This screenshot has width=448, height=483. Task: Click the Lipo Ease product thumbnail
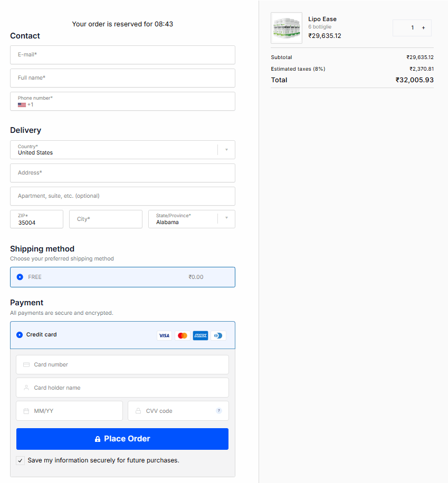click(286, 27)
